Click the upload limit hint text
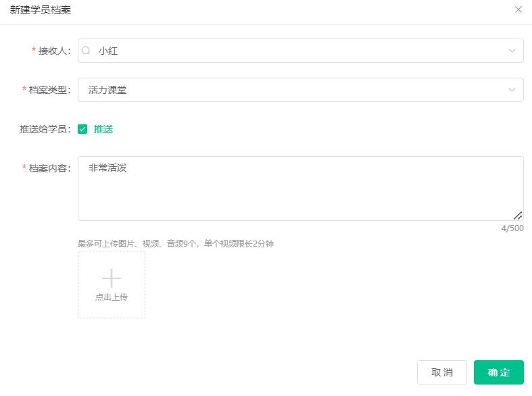The image size is (532, 396). coord(175,243)
